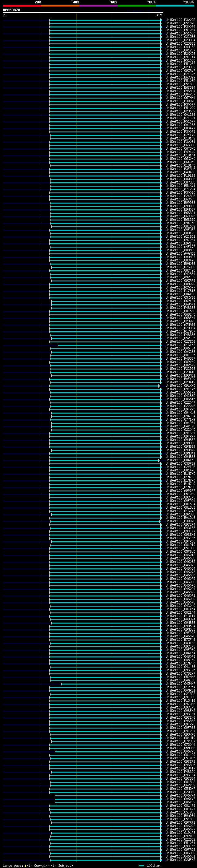This screenshot has width=197, height=868.
Task: Choose the UniRef100_B4XF28 sequence name
Action: [x=180, y=426]
